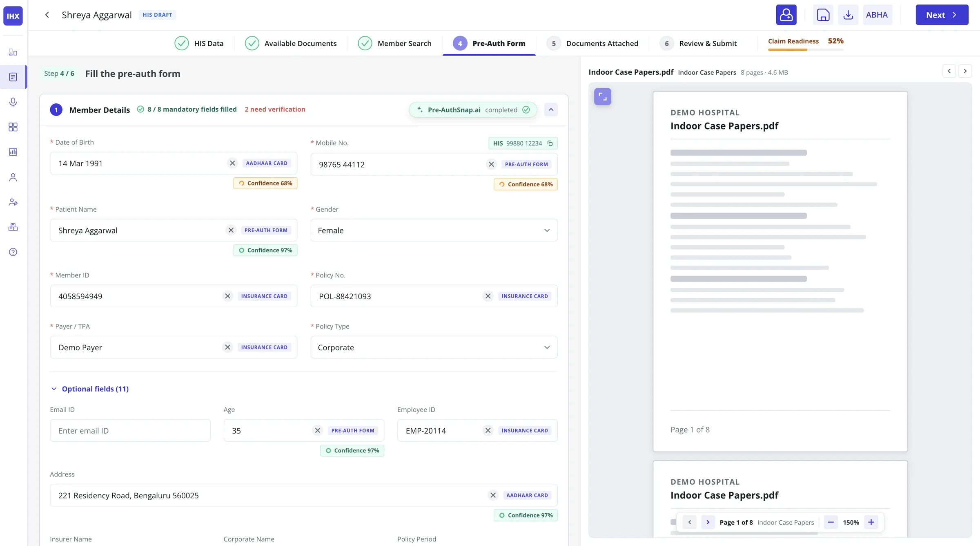Clear the Age field value
980x546 pixels.
click(x=317, y=430)
